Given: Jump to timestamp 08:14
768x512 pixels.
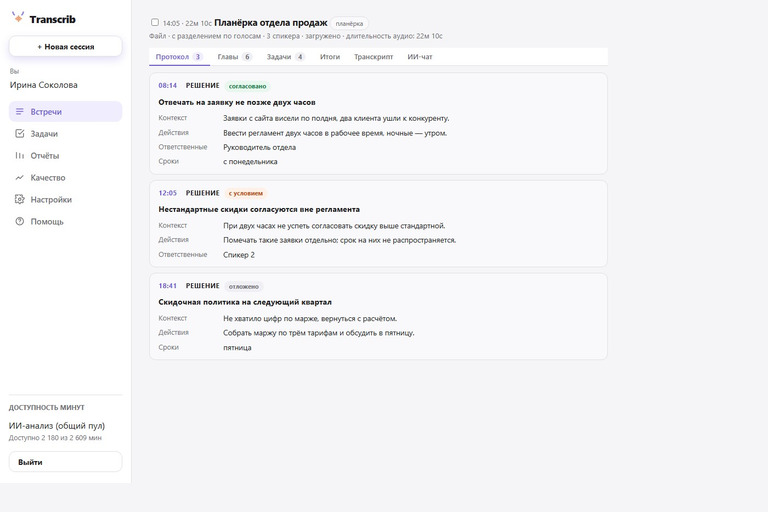Looking at the screenshot, I should (x=168, y=86).
